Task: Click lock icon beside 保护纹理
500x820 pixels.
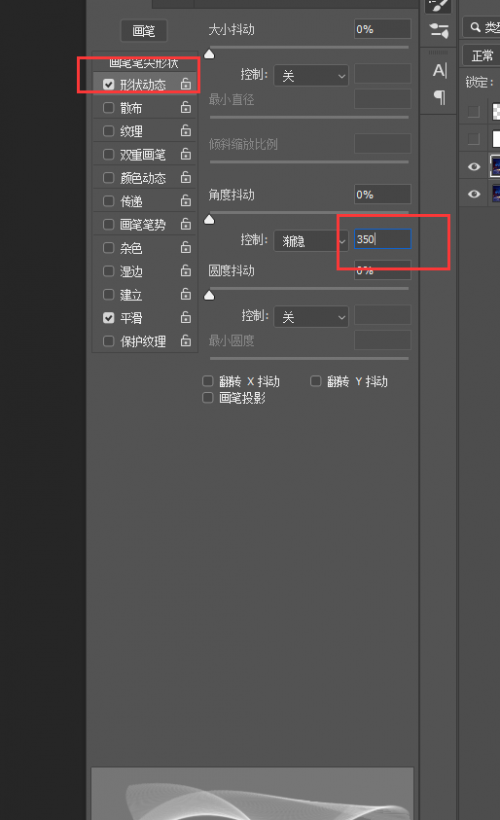Action: (186, 341)
